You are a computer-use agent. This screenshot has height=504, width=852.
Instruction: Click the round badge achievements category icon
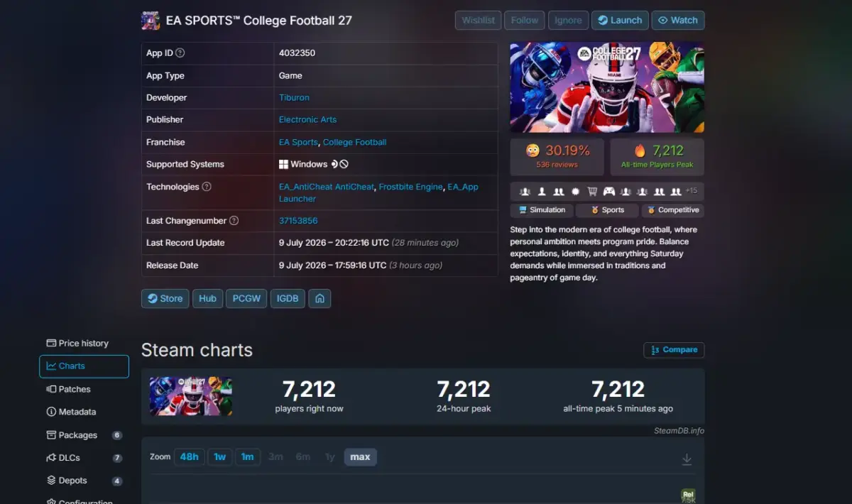click(575, 192)
